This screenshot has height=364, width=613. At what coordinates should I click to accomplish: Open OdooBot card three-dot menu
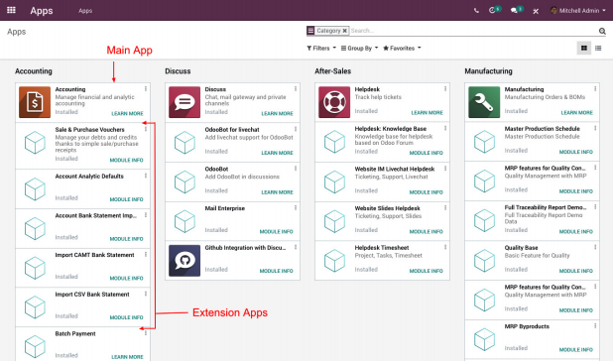(296, 169)
